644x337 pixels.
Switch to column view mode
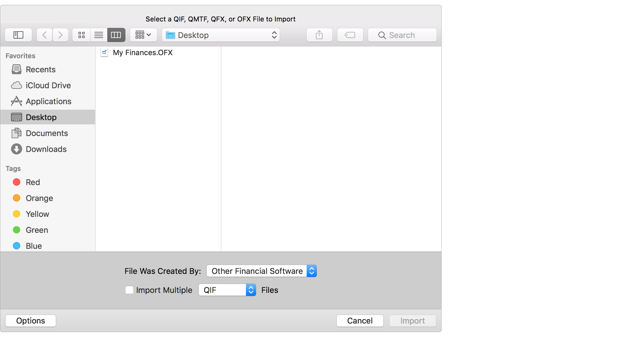tap(115, 35)
